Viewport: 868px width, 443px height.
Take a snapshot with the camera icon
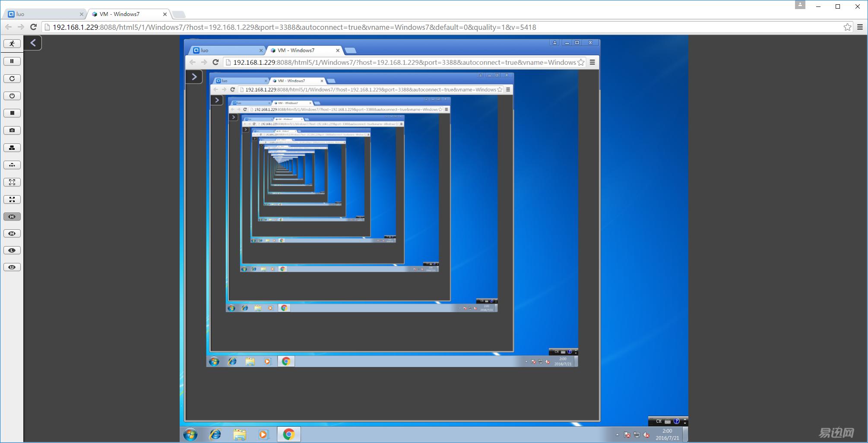12,130
